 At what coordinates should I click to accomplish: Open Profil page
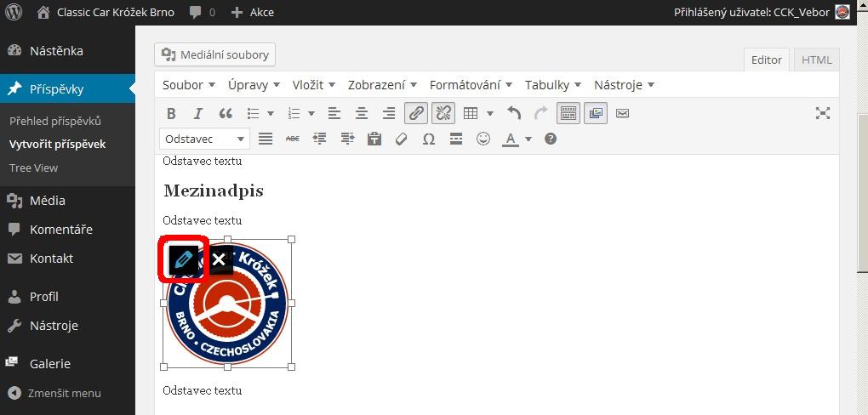43,297
